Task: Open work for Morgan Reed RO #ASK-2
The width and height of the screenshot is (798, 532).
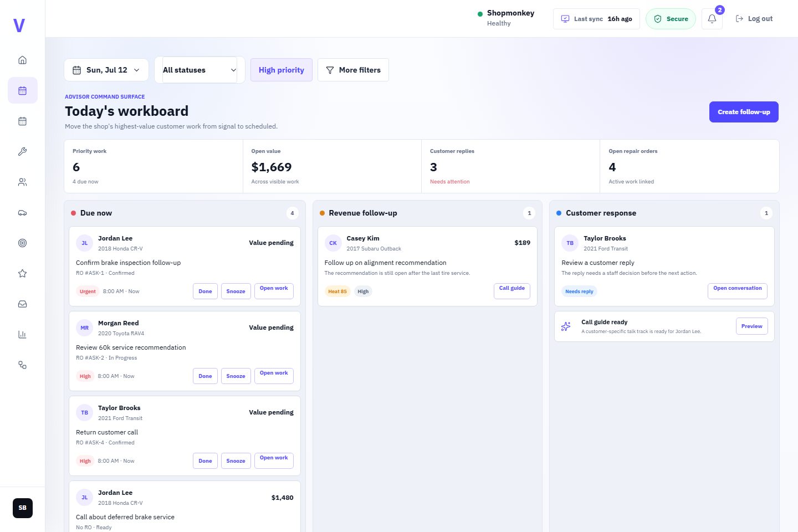Action: 274,376
